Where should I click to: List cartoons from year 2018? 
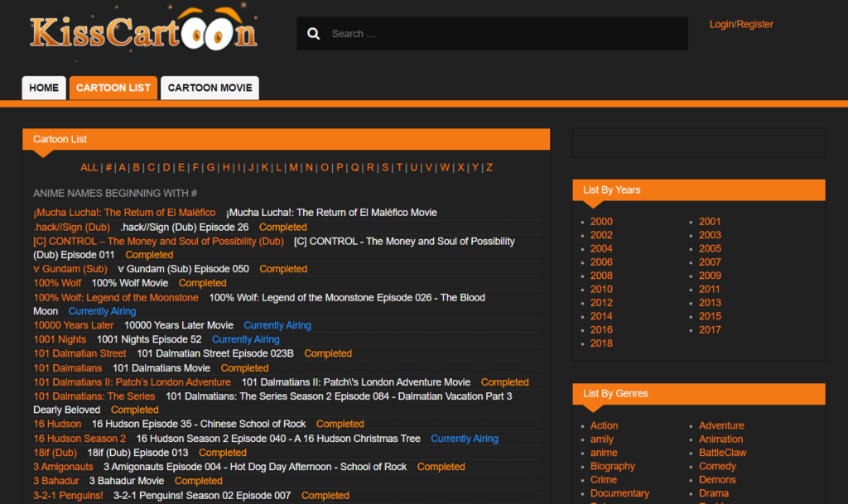click(x=601, y=343)
